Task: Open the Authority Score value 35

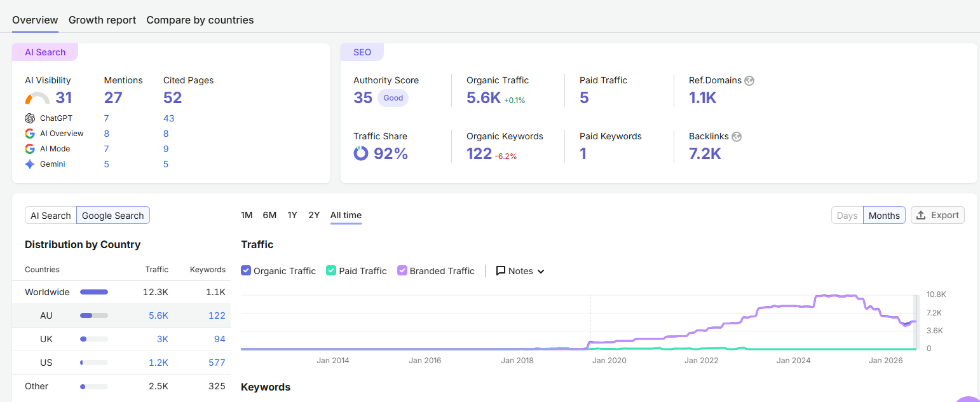Action: pyautogui.click(x=363, y=98)
